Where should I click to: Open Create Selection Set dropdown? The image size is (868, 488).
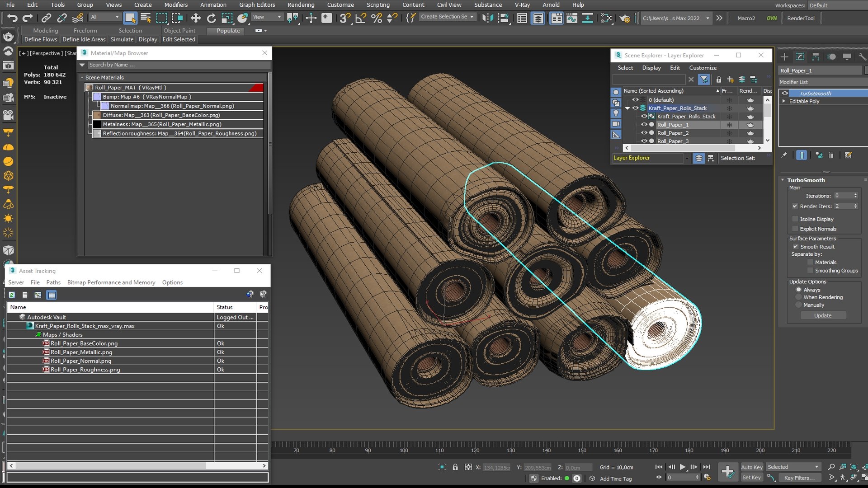448,17
